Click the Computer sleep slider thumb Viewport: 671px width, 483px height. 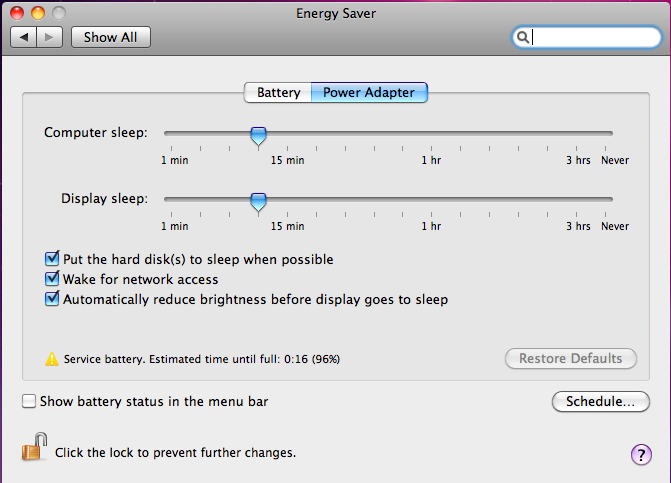point(258,136)
